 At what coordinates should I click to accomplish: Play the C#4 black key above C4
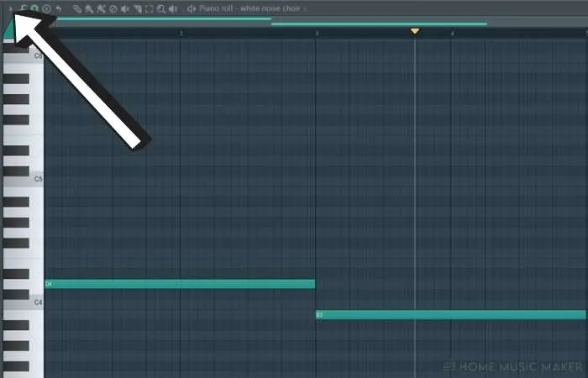pos(16,294)
